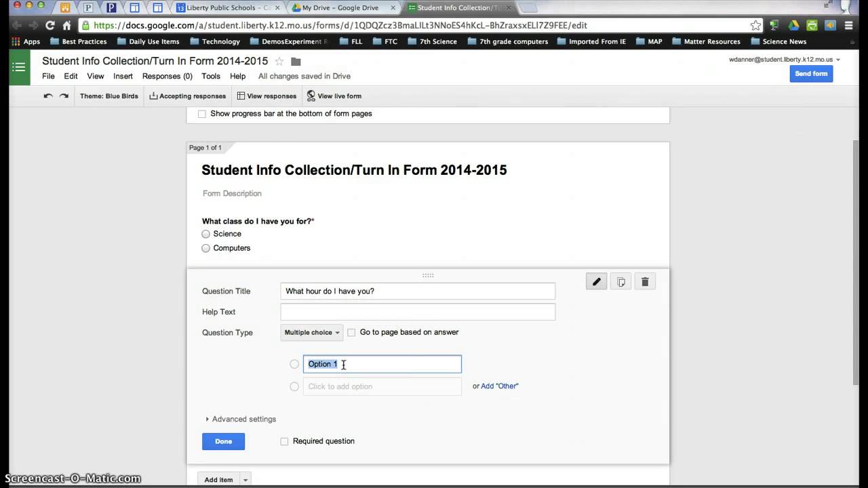Viewport: 868px width, 488px height.
Task: Delete the question with the trash icon
Action: click(x=645, y=282)
